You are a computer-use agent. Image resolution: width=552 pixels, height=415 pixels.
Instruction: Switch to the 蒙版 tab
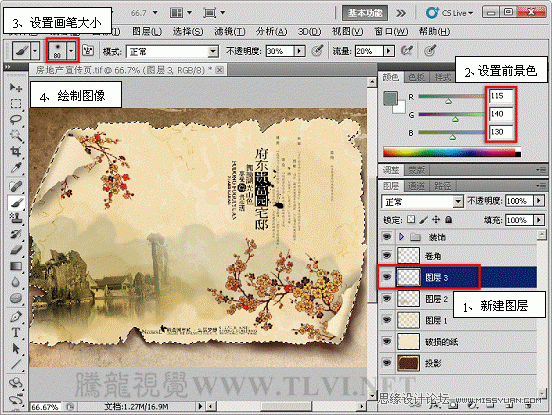(x=416, y=170)
